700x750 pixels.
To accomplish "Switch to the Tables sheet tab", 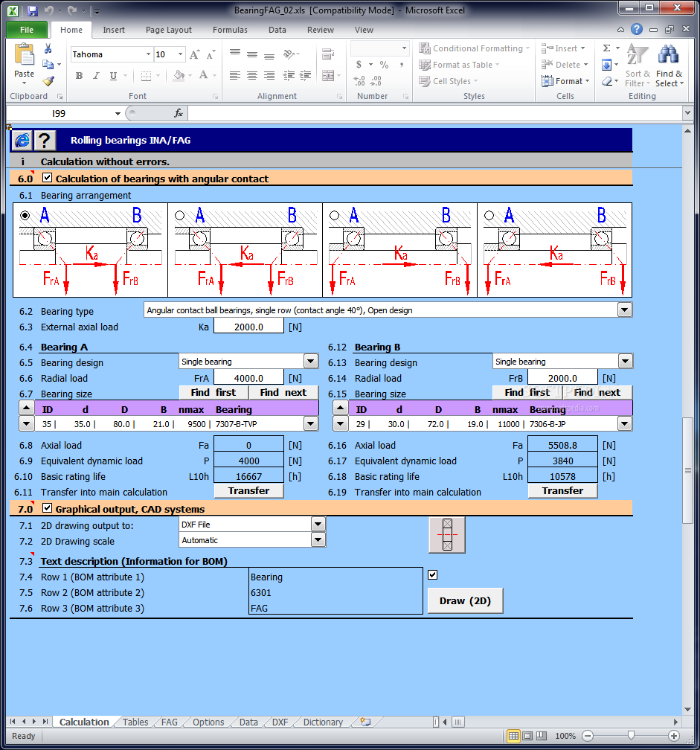I will (135, 722).
